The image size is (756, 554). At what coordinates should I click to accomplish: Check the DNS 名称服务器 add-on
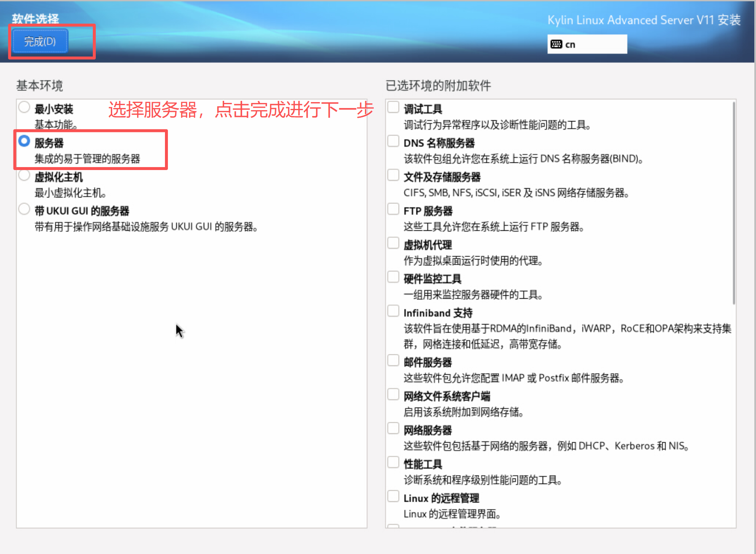(393, 141)
